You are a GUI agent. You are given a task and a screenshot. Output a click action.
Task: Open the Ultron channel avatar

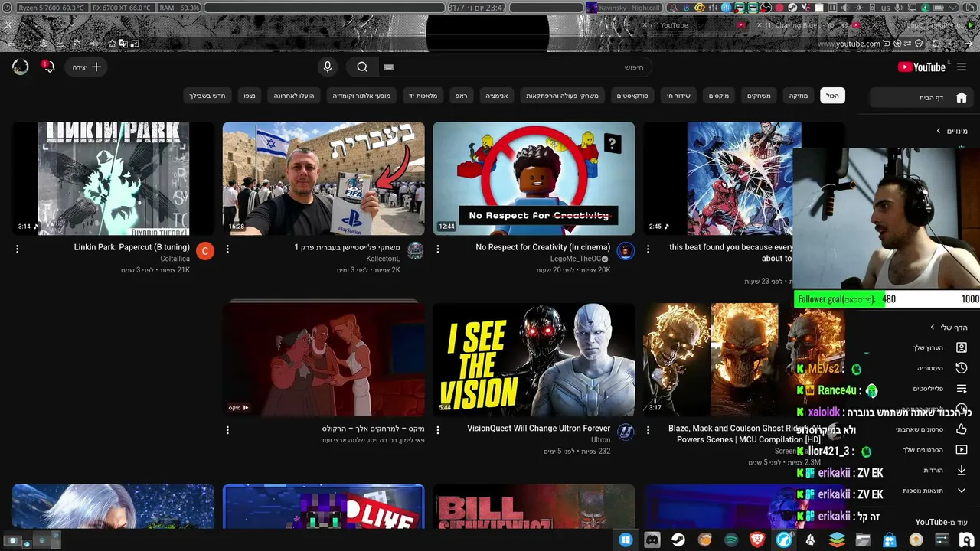click(626, 432)
